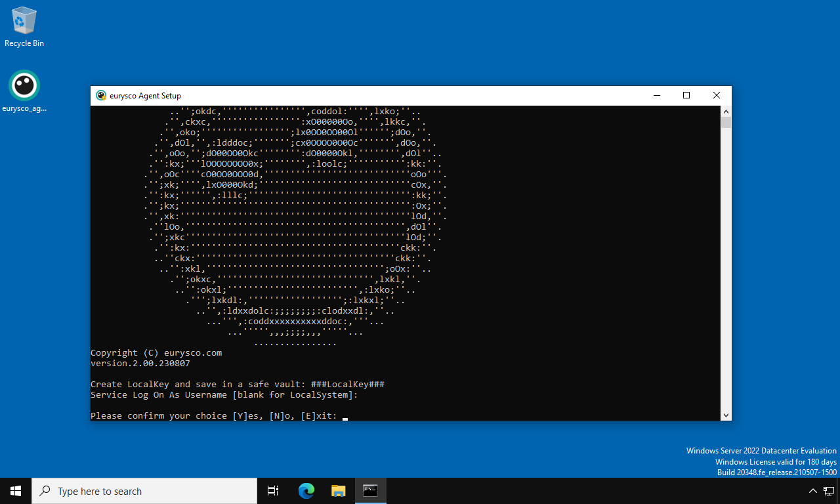The height and width of the screenshot is (504, 840).
Task: Open Task View from the taskbar
Action: [x=273, y=491]
